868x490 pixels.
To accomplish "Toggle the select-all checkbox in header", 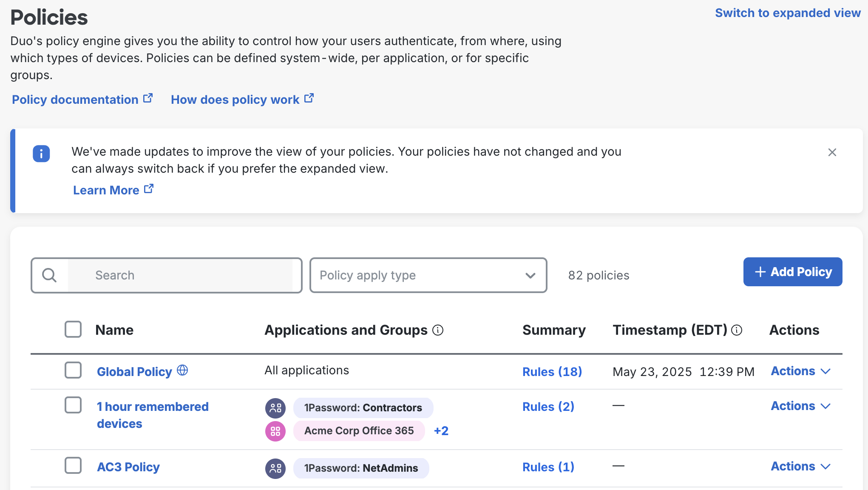I will pos(73,329).
